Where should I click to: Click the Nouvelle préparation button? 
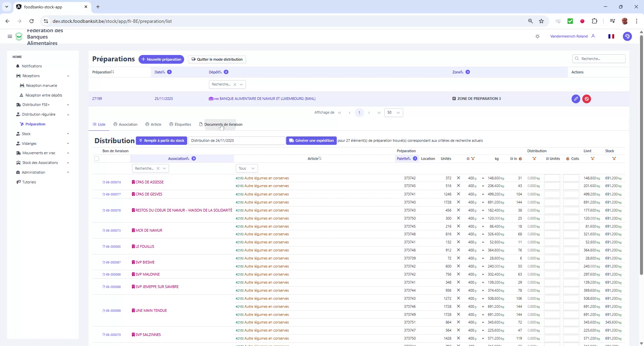click(161, 59)
